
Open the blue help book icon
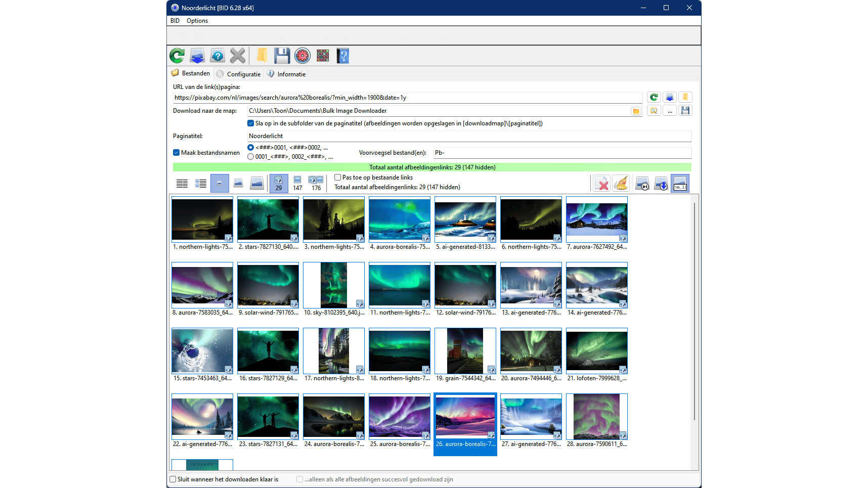(343, 56)
